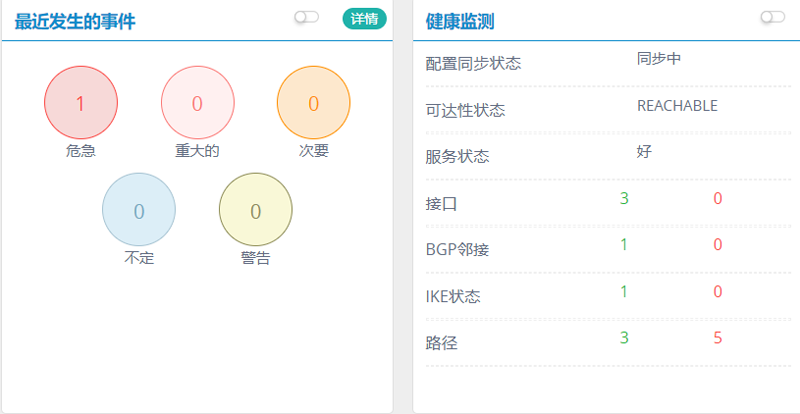Click the yellow 警告 event circle
800x414 pixels.
coord(256,210)
